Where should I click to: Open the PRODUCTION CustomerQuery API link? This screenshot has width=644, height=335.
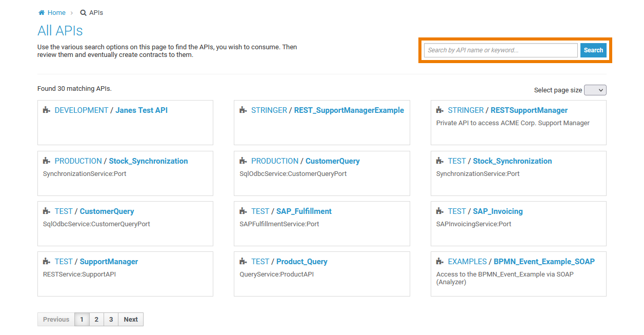(332, 161)
